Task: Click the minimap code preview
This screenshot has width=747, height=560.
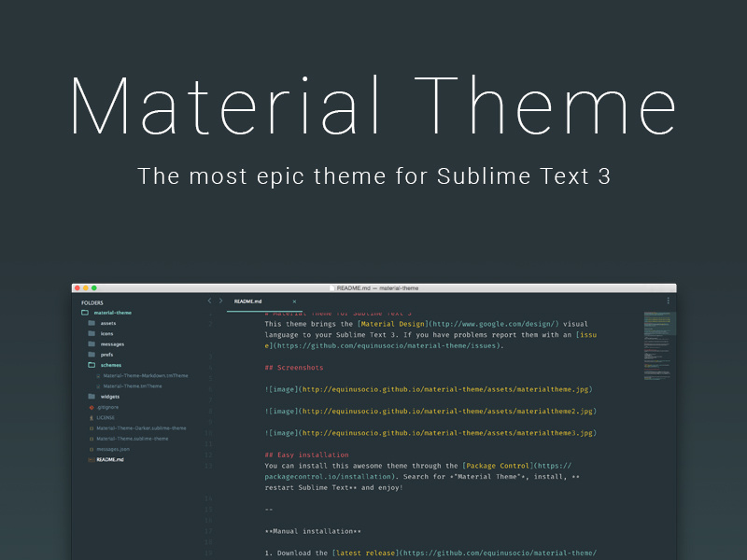Action: click(x=659, y=346)
